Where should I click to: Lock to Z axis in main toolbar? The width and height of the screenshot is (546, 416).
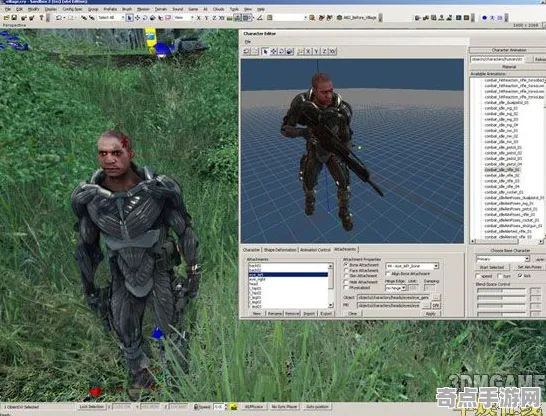tap(214, 17)
